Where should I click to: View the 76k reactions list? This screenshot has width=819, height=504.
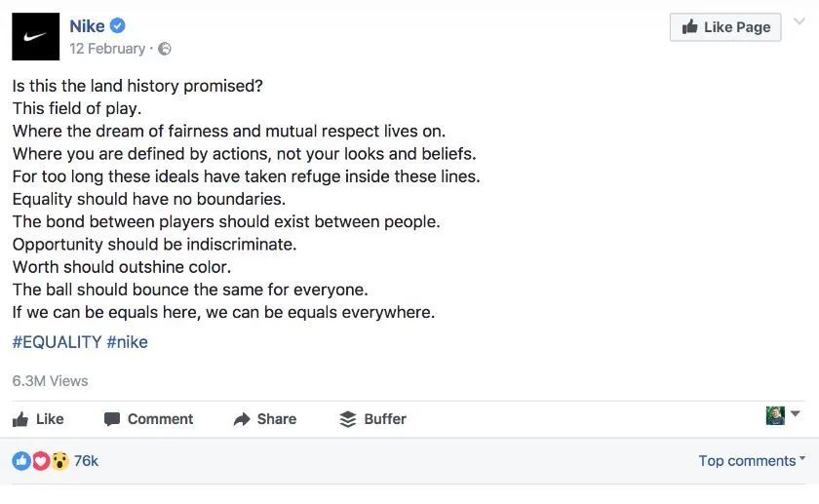87,461
